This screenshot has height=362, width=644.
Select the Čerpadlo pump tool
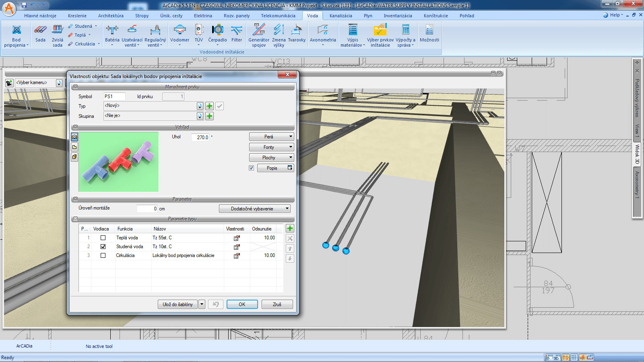point(217,30)
